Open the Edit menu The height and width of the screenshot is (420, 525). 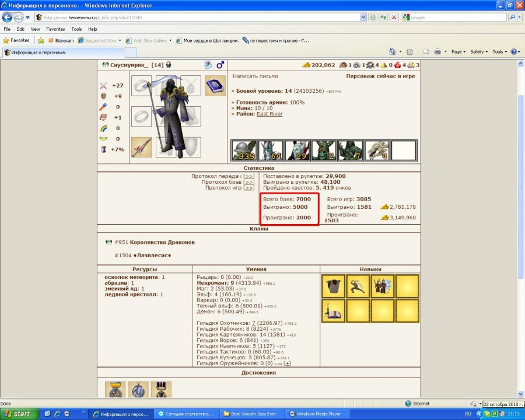click(x=20, y=29)
